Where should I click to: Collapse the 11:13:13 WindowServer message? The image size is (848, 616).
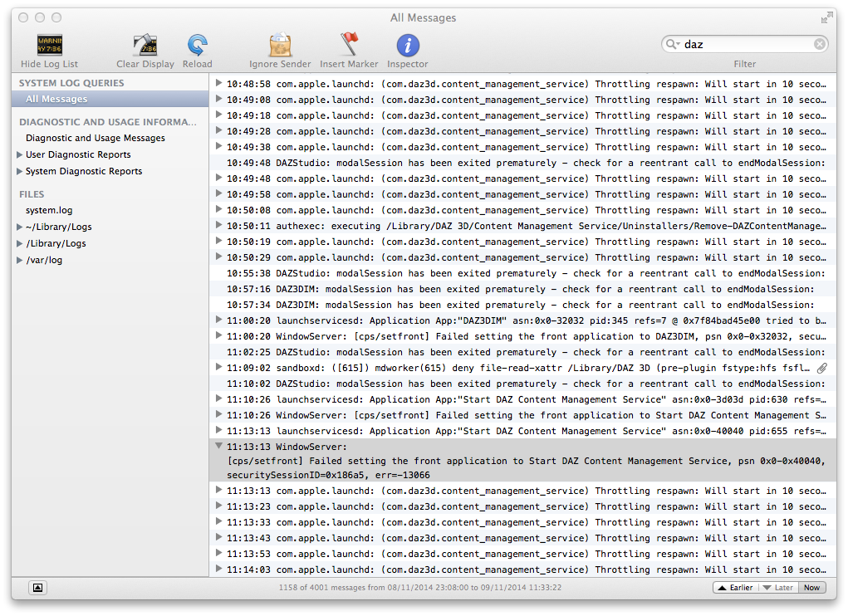click(x=218, y=447)
